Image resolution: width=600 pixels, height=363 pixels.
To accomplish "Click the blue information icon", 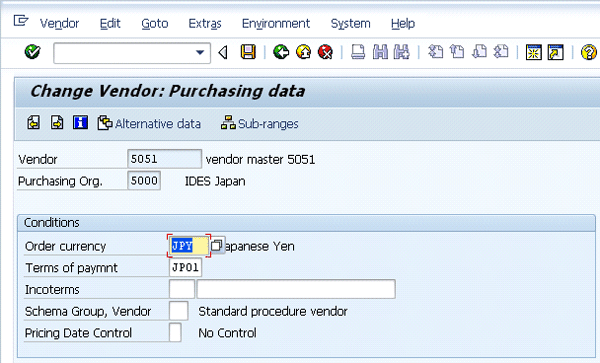I will (x=80, y=123).
